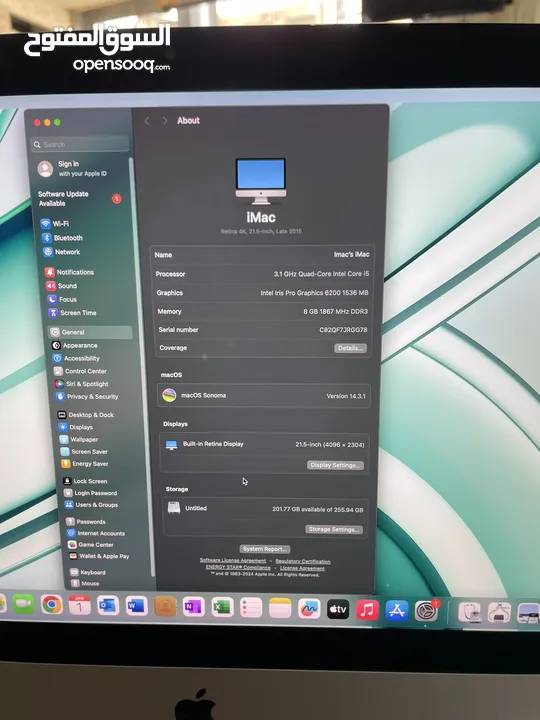Click the Built-in Retina Display entry
Viewport: 540px width, 720px height.
(x=213, y=444)
